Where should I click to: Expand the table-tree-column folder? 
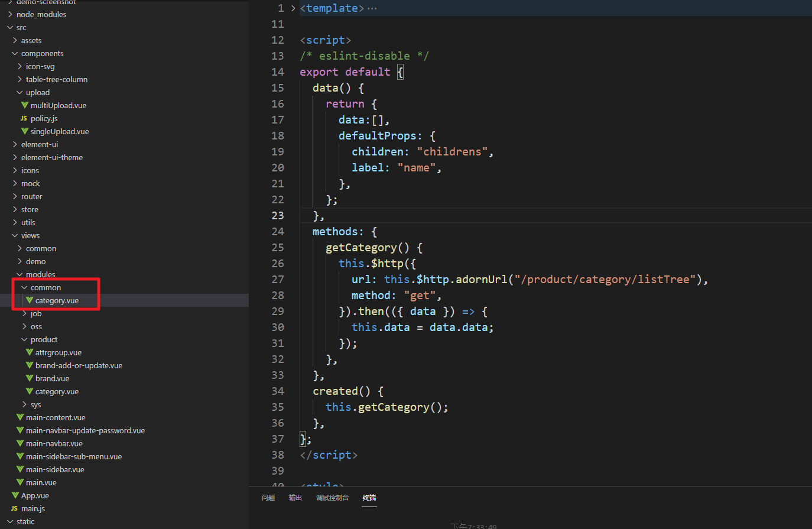pyautogui.click(x=20, y=79)
